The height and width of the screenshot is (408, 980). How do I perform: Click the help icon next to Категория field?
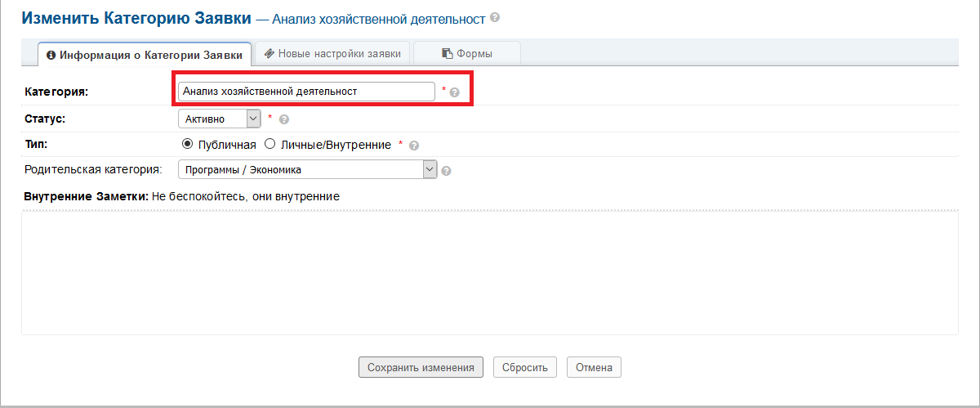coord(455,92)
